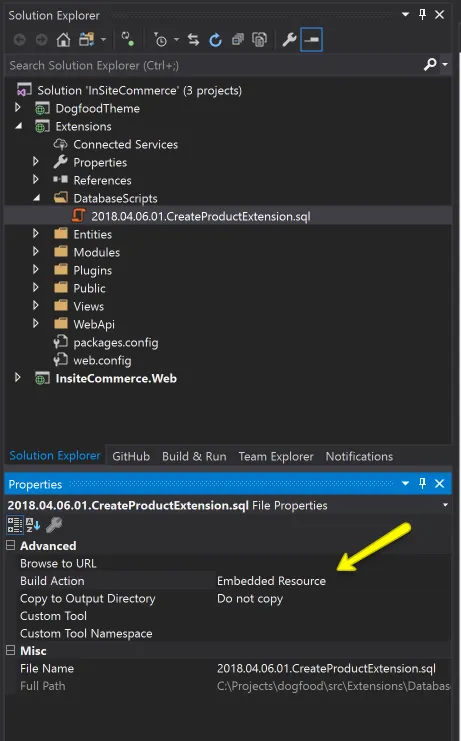Click the Refresh toolbar icon
Screen dimensions: 461x741
tap(215, 40)
